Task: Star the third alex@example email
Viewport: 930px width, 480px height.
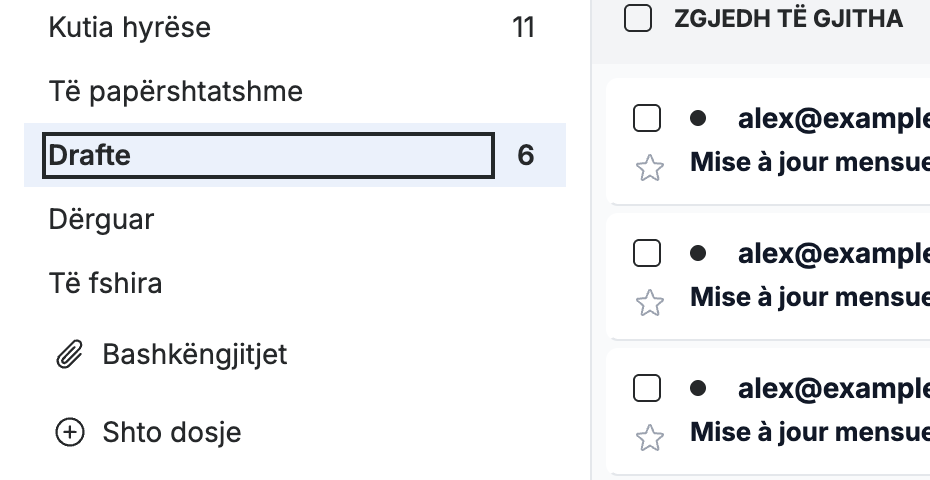Action: click(649, 437)
